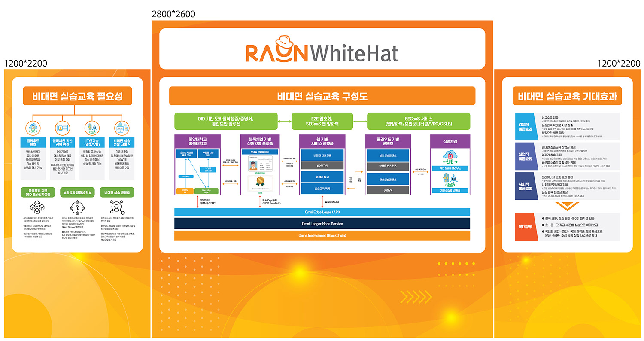Click the 블록체인 기반 신원 인증 blue label
The image size is (644, 341).
63,143
